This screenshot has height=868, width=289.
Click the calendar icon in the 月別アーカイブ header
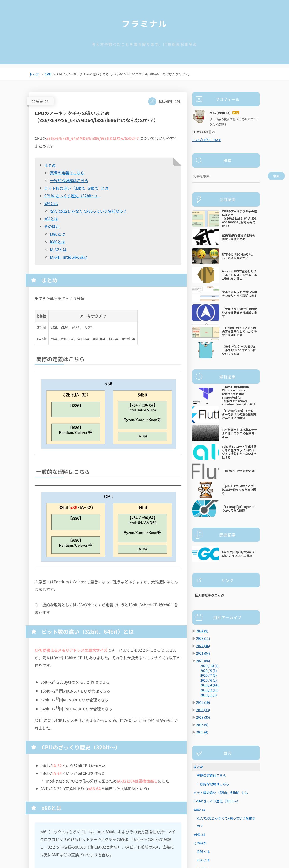(199, 617)
